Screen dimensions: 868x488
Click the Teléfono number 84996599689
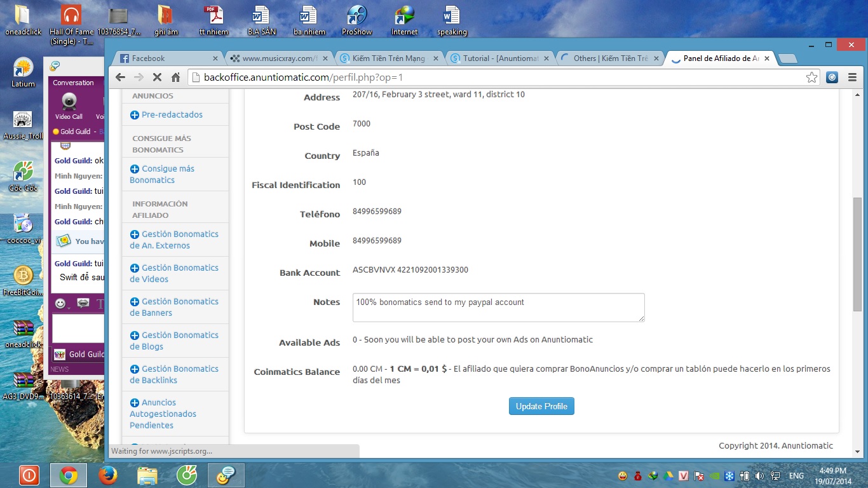pos(377,212)
